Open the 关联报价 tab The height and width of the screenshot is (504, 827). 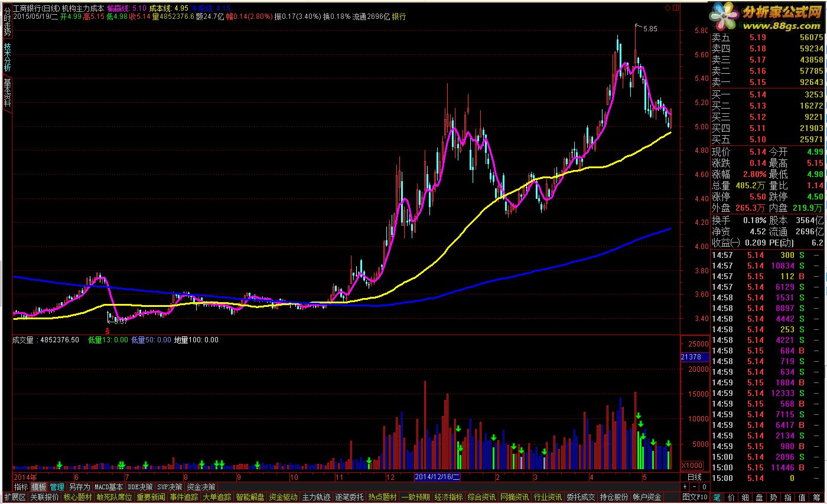tap(44, 497)
